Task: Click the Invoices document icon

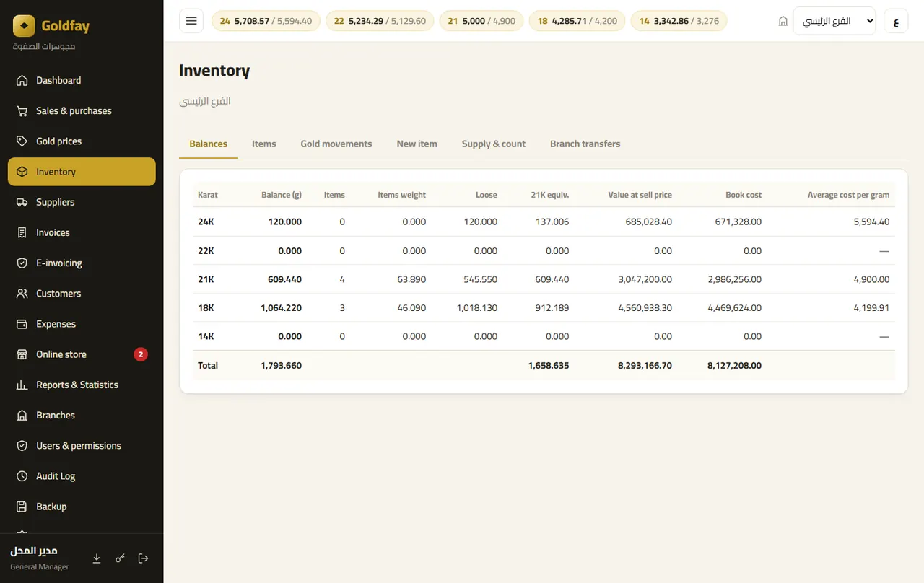Action: (x=22, y=232)
